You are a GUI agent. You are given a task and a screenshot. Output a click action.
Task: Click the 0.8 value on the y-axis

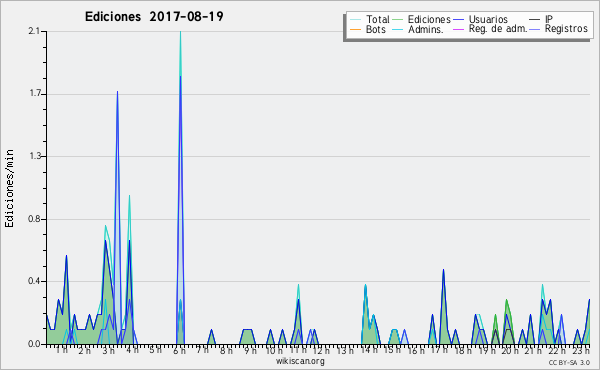click(x=34, y=219)
